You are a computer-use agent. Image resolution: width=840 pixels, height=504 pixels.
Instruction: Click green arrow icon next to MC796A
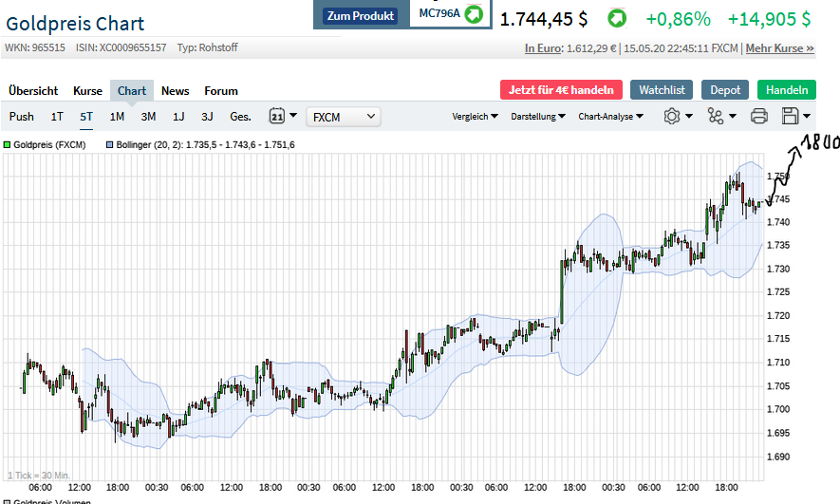coord(473,13)
